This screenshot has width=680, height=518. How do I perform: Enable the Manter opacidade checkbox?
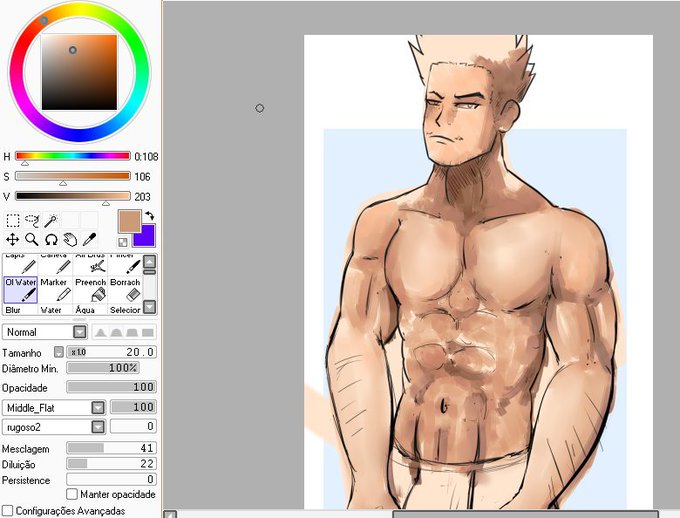click(x=72, y=494)
